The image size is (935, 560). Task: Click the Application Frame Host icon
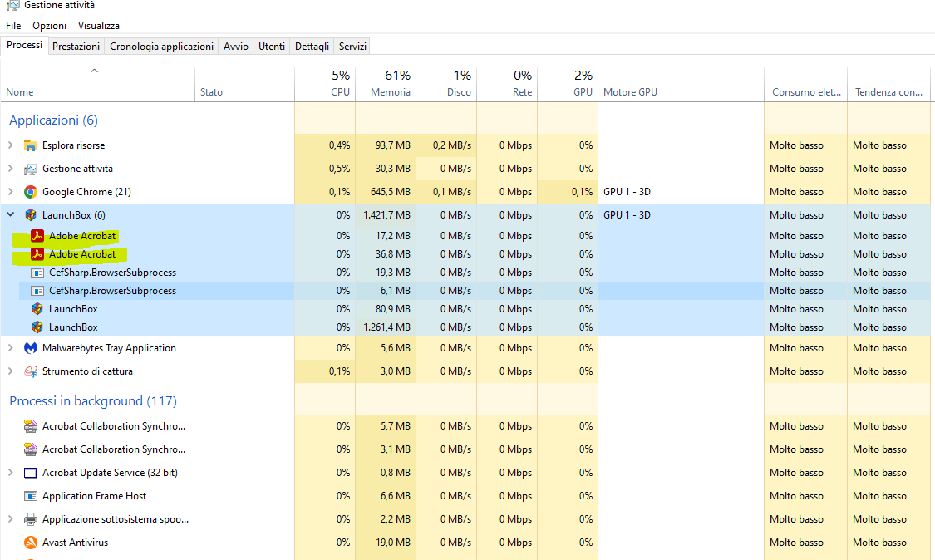[31, 496]
